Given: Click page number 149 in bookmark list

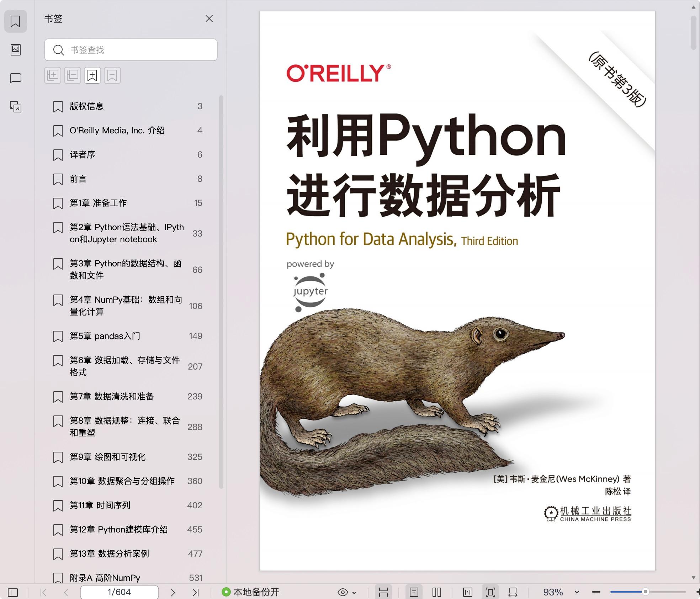Looking at the screenshot, I should coord(196,336).
